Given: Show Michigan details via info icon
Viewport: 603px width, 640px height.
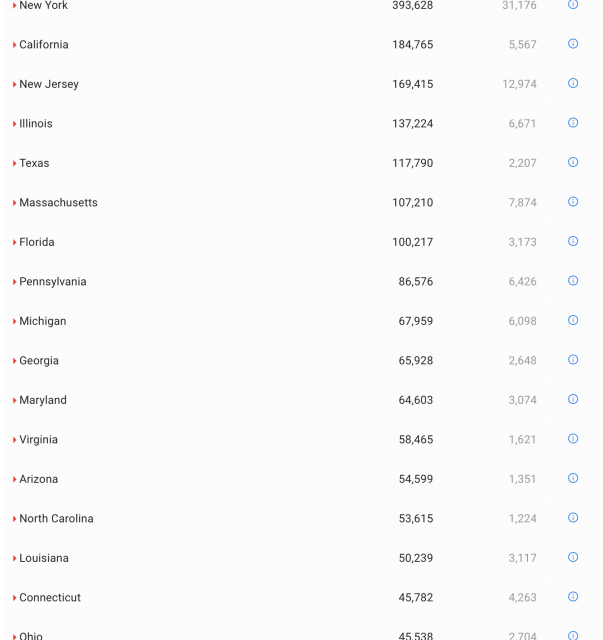Looking at the screenshot, I should (573, 320).
